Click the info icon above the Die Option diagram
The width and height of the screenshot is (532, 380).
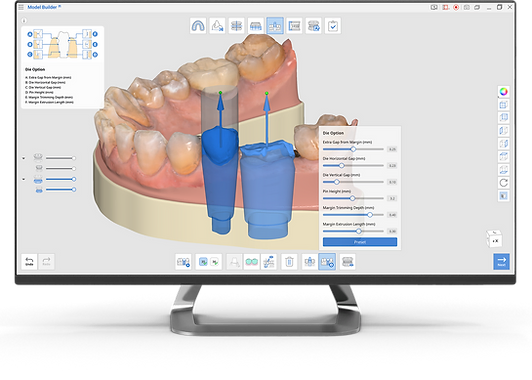point(24,21)
